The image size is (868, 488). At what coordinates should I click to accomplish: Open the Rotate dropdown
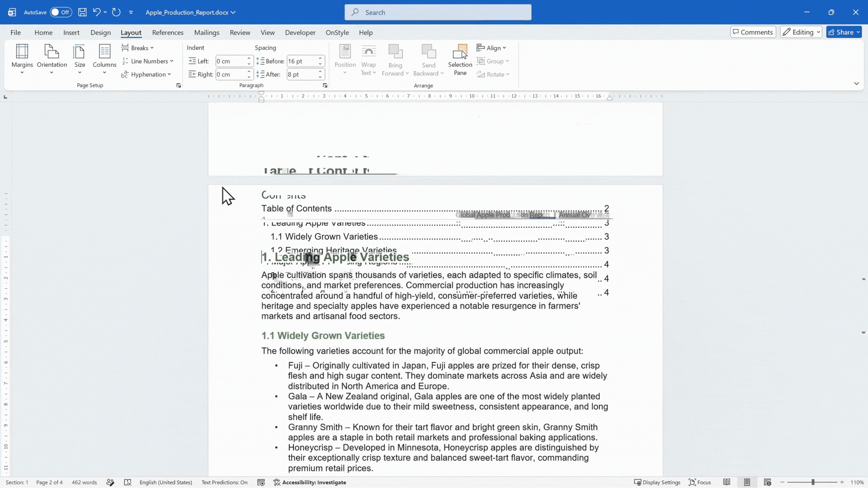tap(493, 75)
